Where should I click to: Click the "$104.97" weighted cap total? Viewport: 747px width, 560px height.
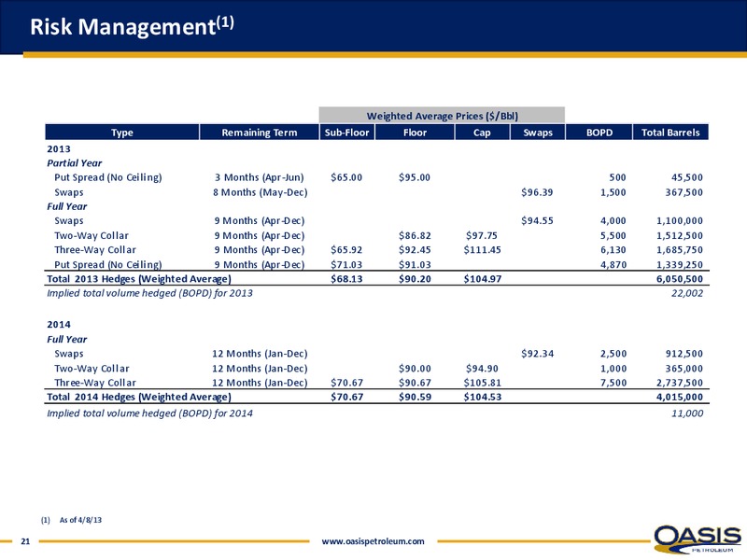point(482,279)
